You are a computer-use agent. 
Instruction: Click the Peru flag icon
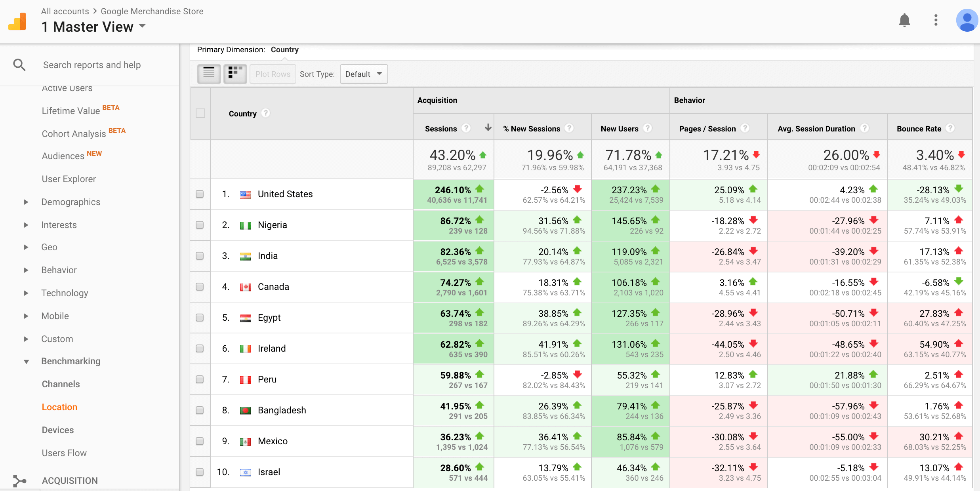coord(246,380)
